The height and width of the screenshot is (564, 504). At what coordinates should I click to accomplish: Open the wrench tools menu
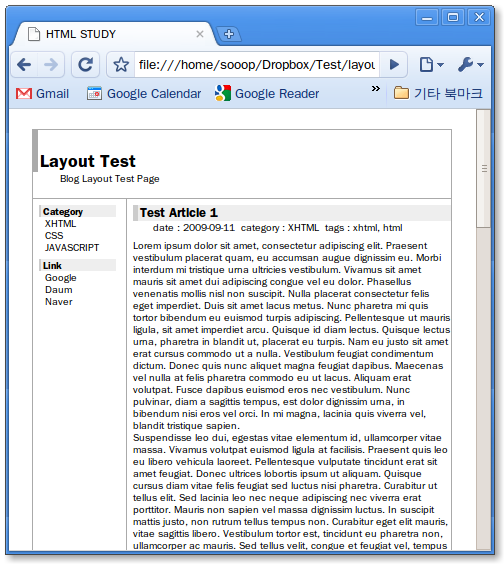(x=471, y=65)
